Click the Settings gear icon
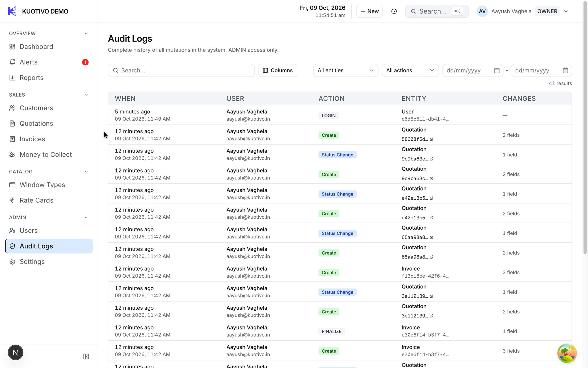Image resolution: width=588 pixels, height=368 pixels. point(12,262)
